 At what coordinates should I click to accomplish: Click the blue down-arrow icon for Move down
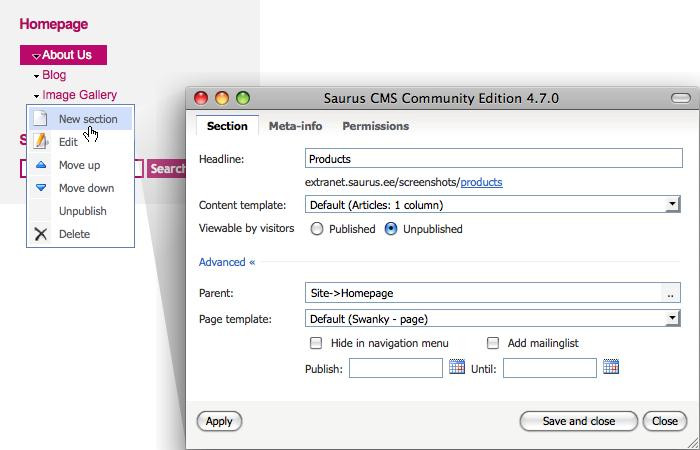41,188
